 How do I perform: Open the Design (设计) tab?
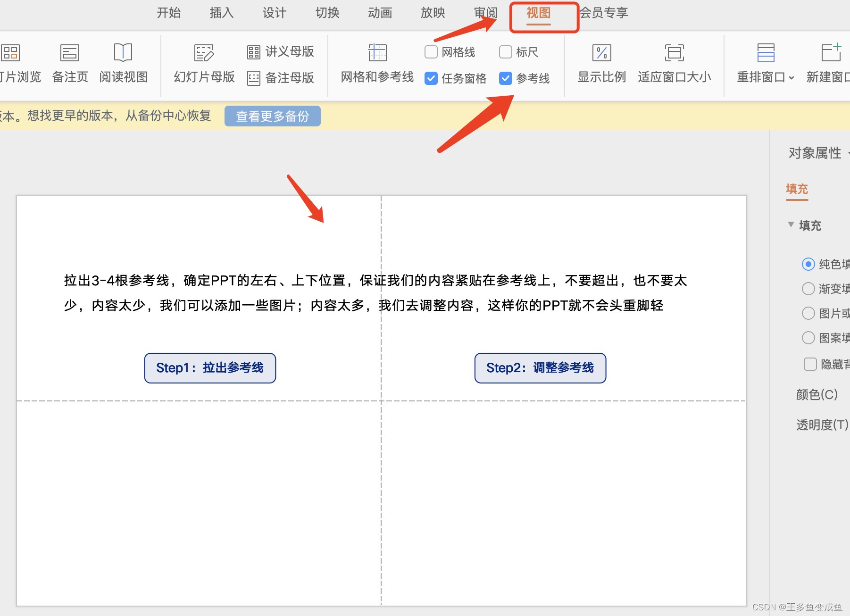[x=275, y=13]
